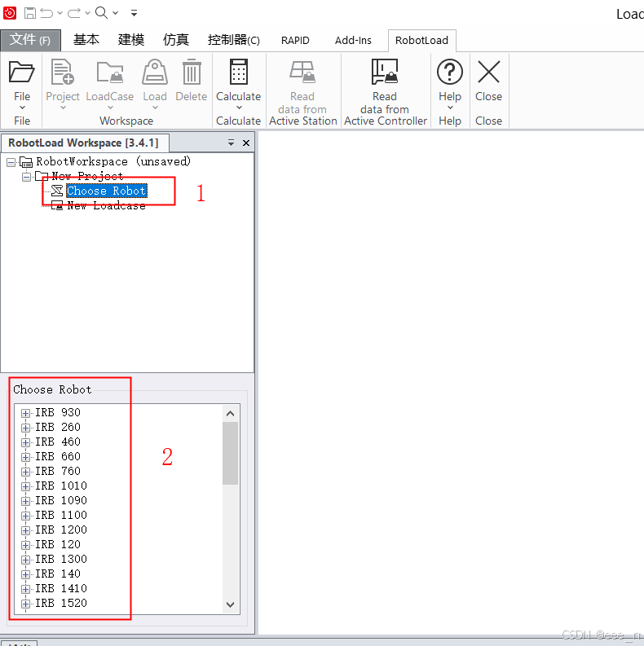Open the redo history dropdown arrow
This screenshot has width=644, height=646.
coord(87,13)
